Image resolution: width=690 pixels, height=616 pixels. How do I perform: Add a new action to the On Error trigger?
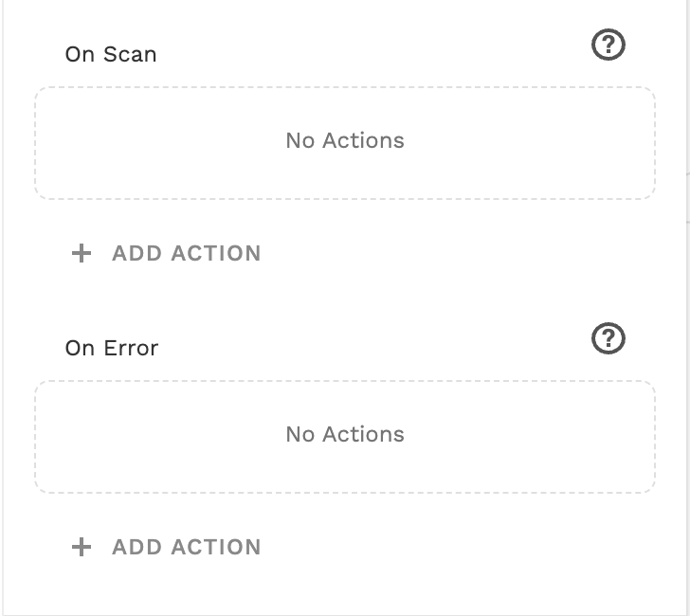coord(167,547)
